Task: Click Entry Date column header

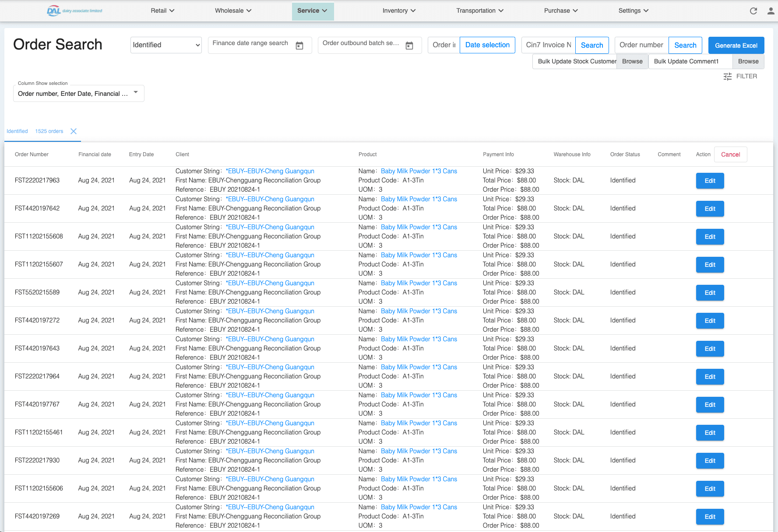Action: (141, 154)
